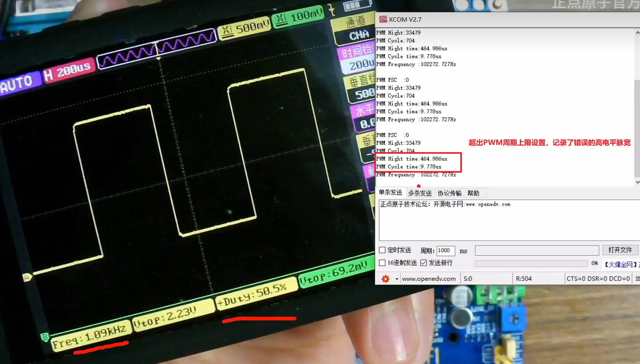
Task: Enable the 定时发送 checkbox
Action: pyautogui.click(x=382, y=250)
